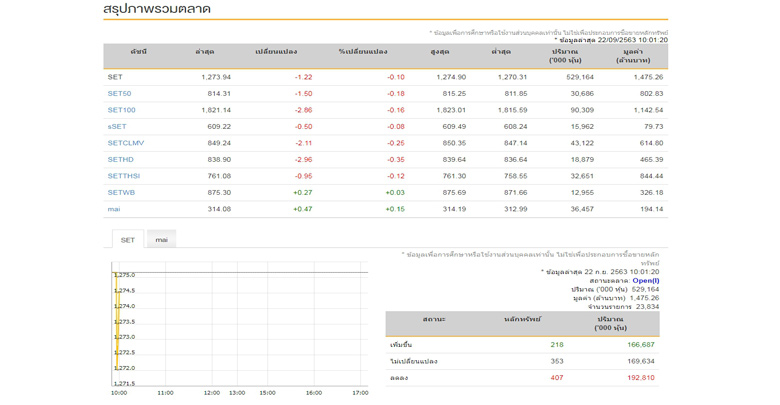The height and width of the screenshot is (405, 780).
Task: Click the ลดลง row count 407
Action: coord(556,378)
